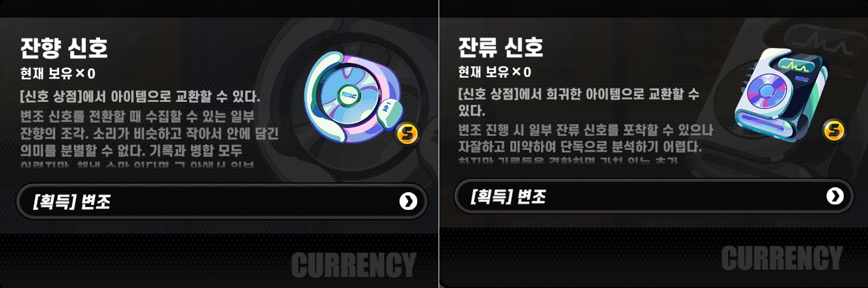The height and width of the screenshot is (288, 868).
Task: Click the arrow icon on left [획득] 변조 row
Action: coord(408,201)
